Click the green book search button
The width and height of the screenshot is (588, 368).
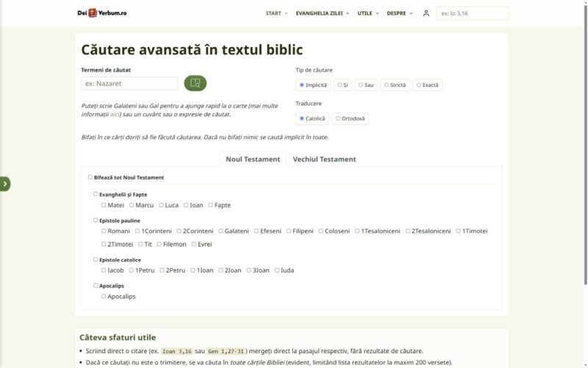point(195,83)
